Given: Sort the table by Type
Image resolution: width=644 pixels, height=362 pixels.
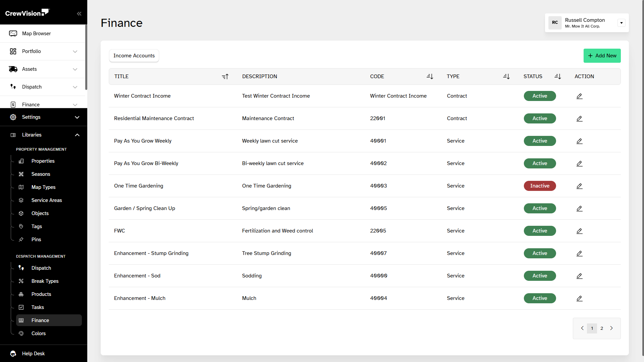Looking at the screenshot, I should click(506, 76).
